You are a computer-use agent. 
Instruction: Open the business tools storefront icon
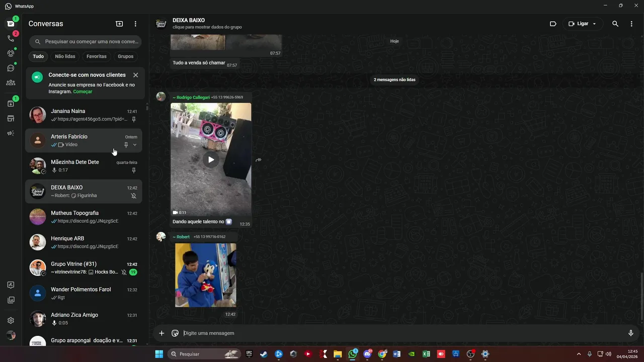point(11,119)
